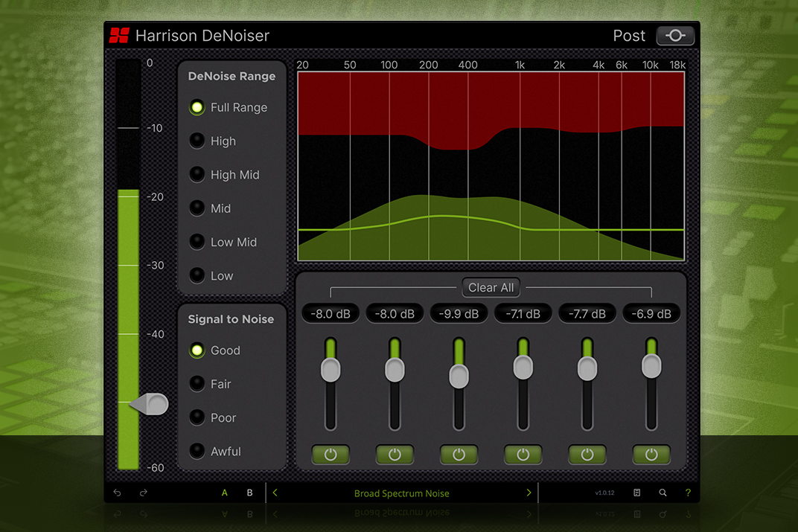This screenshot has height=532, width=798.
Task: Disable the power button under sixth band
Action: pyautogui.click(x=651, y=455)
